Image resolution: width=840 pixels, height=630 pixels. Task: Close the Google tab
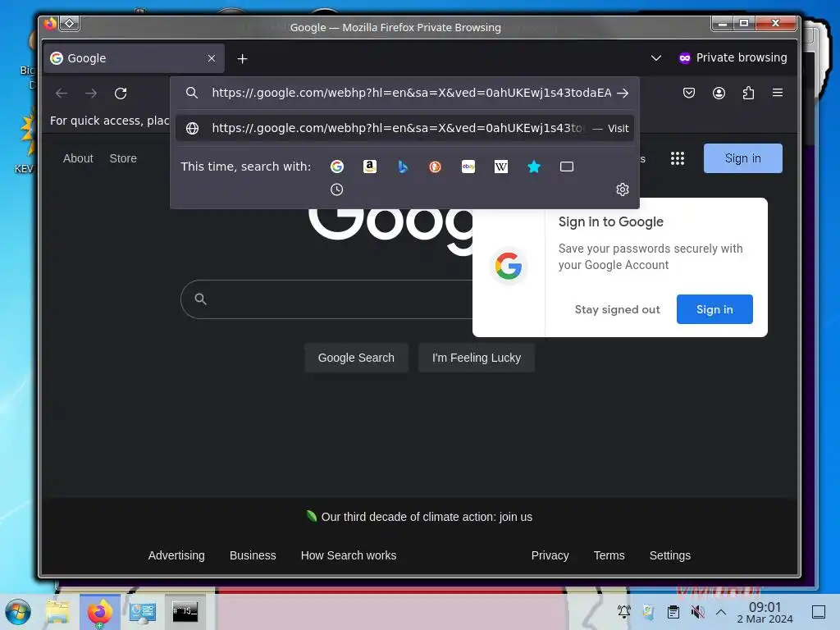[x=212, y=58]
